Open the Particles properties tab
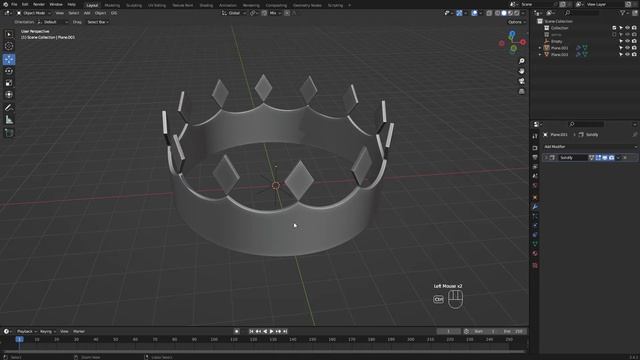This screenshot has width=640, height=360. click(535, 216)
